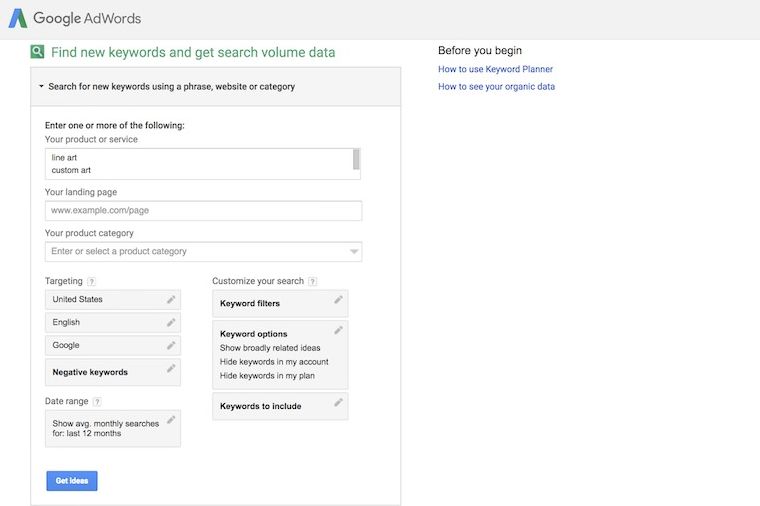The width and height of the screenshot is (760, 506).
Task: Select the English language box
Action: [x=113, y=322]
